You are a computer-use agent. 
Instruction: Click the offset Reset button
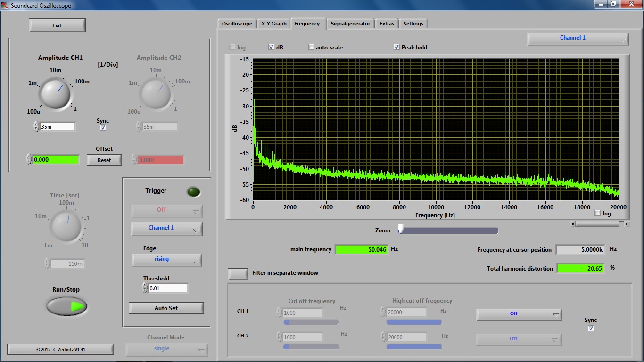click(x=104, y=160)
